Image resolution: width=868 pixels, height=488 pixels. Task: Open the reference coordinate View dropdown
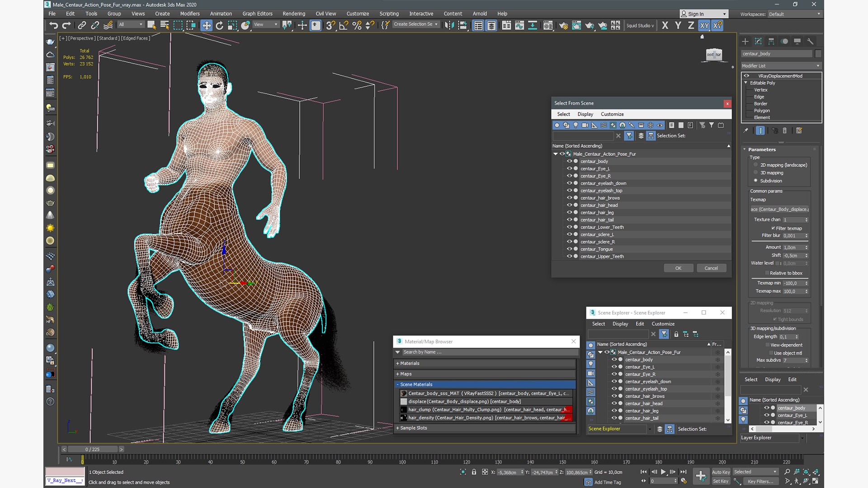pyautogui.click(x=265, y=24)
